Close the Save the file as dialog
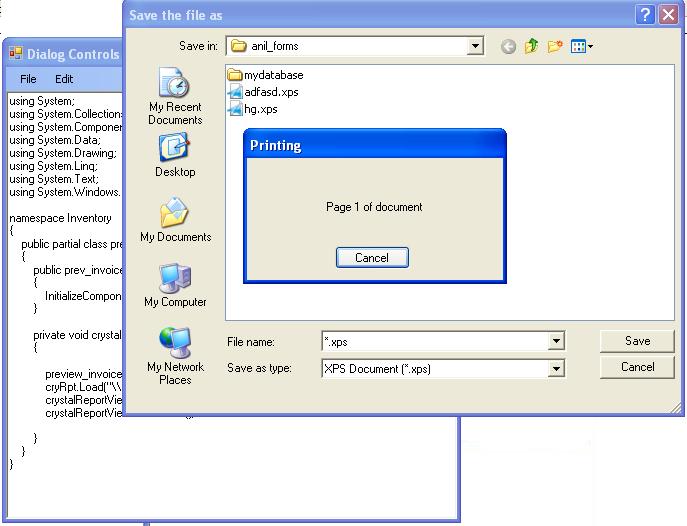Screen dimensions: 687x526 pos(668,15)
